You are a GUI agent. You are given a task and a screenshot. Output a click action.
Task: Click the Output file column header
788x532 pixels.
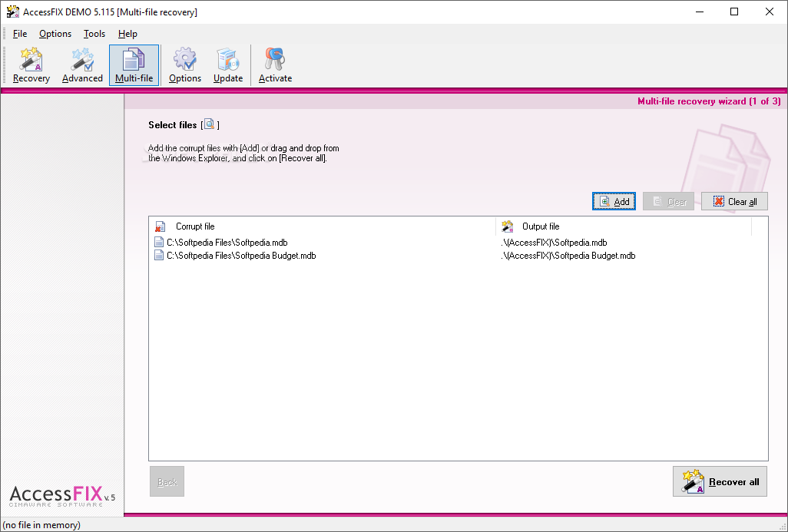[624, 226]
